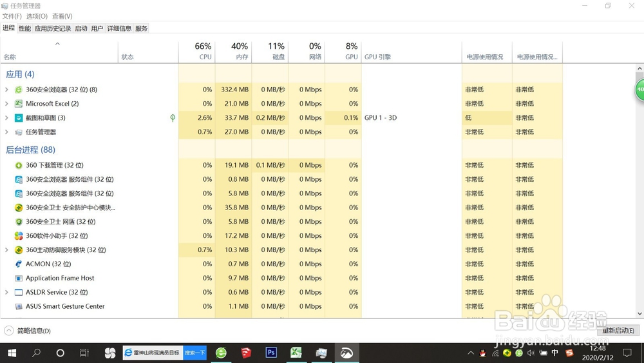This screenshot has height=363, width=644.
Task: Sort by the 名称 column header
Action: click(59, 52)
